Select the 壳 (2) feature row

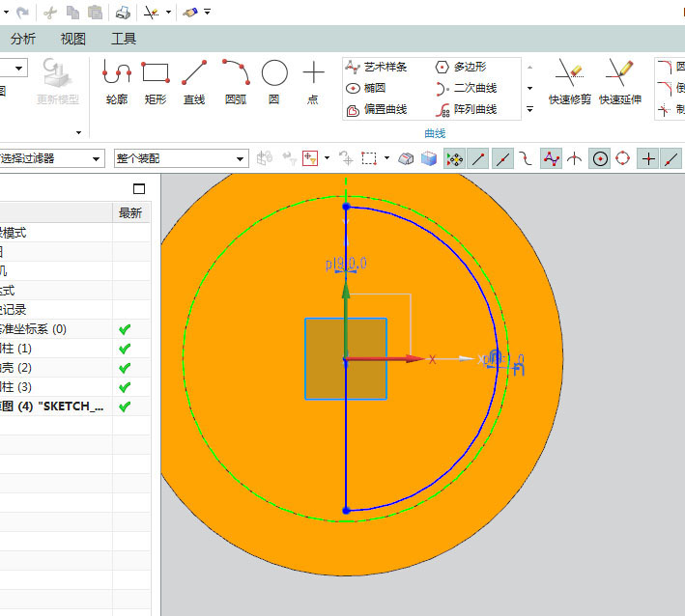75,368
